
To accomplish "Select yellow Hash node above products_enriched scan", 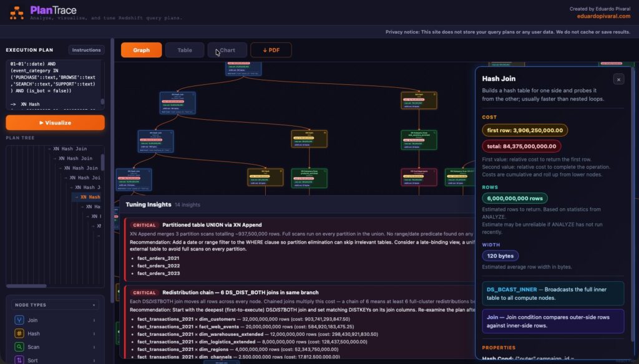I will pyautogui.click(x=310, y=139).
